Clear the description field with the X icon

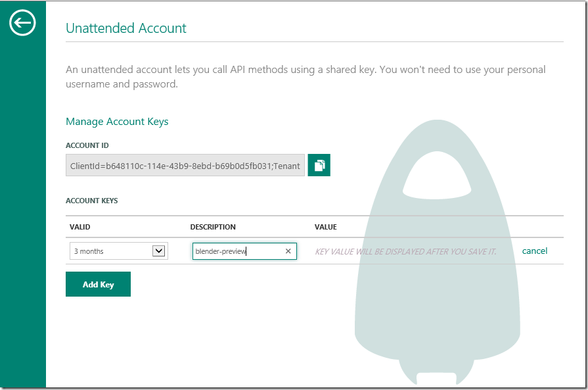point(288,251)
